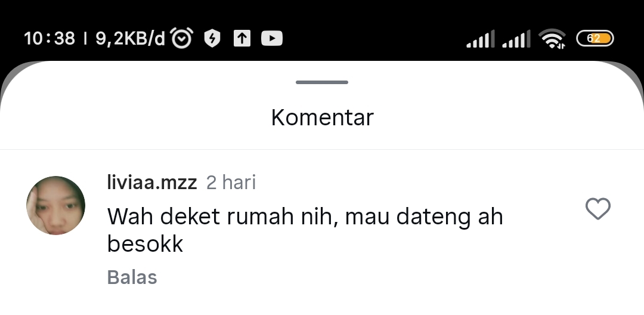Tap the word besokk in the comment
The width and height of the screenshot is (644, 315).
[x=145, y=244]
